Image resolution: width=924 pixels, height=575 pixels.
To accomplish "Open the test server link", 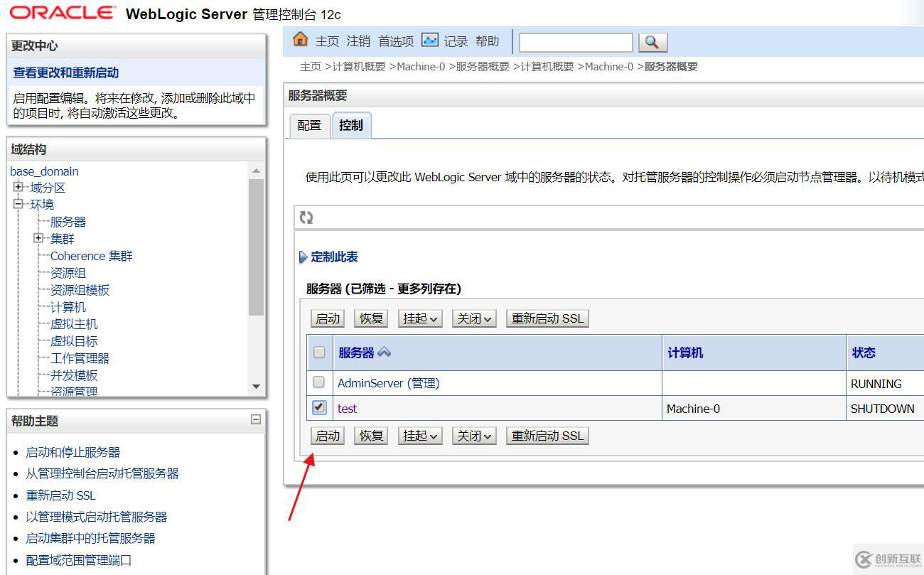I will [347, 409].
